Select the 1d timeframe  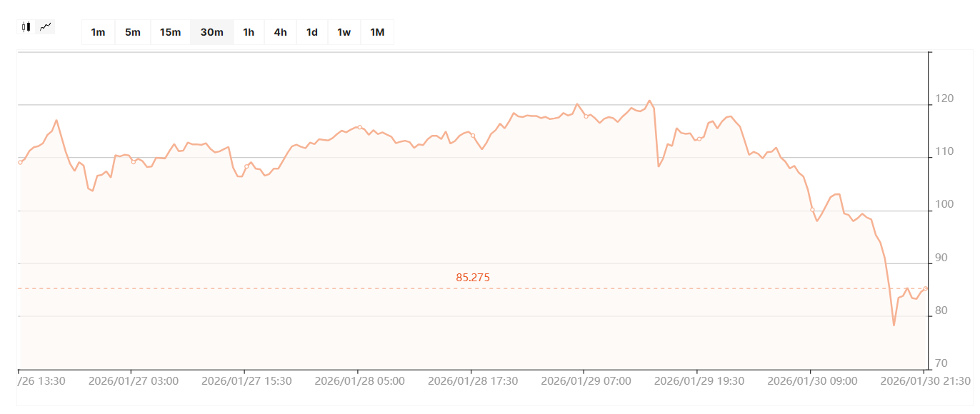click(312, 32)
